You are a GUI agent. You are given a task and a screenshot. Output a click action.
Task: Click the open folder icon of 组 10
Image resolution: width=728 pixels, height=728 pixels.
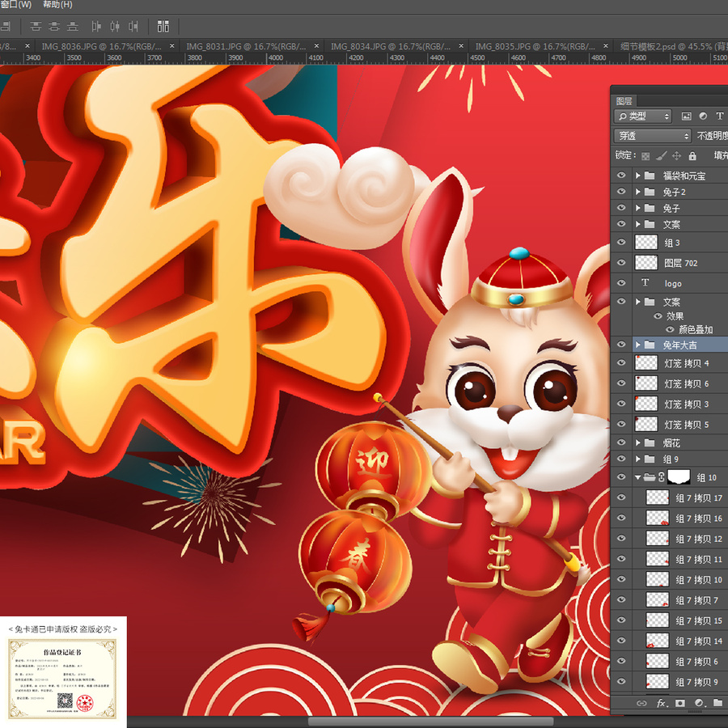pyautogui.click(x=650, y=476)
